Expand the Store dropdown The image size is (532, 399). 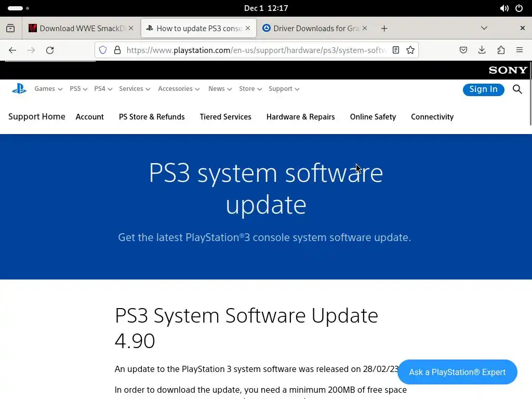point(250,89)
